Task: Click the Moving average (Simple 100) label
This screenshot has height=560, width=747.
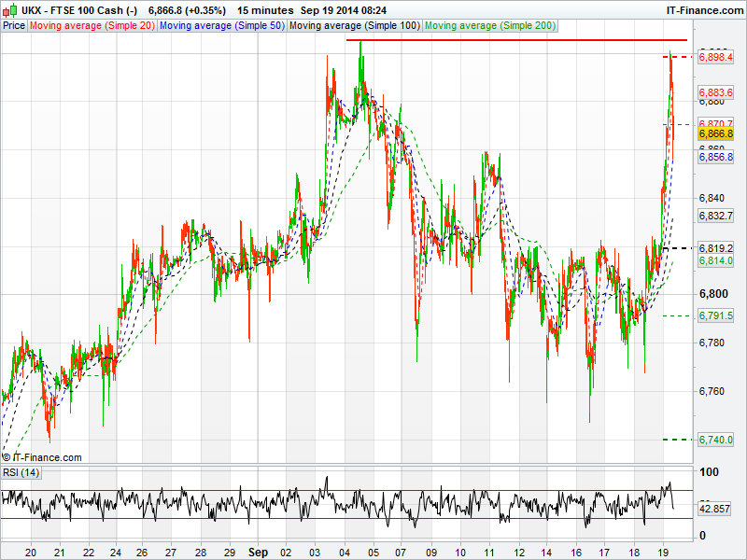Action: [x=354, y=25]
